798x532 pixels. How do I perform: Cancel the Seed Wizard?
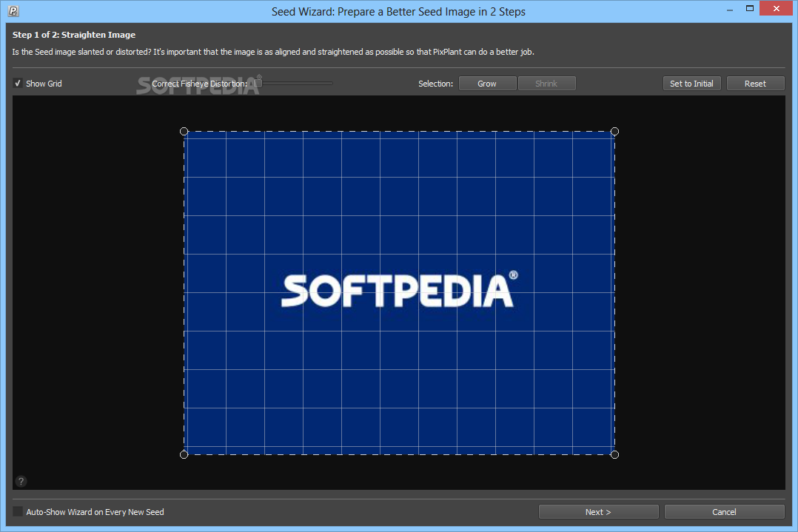point(724,512)
